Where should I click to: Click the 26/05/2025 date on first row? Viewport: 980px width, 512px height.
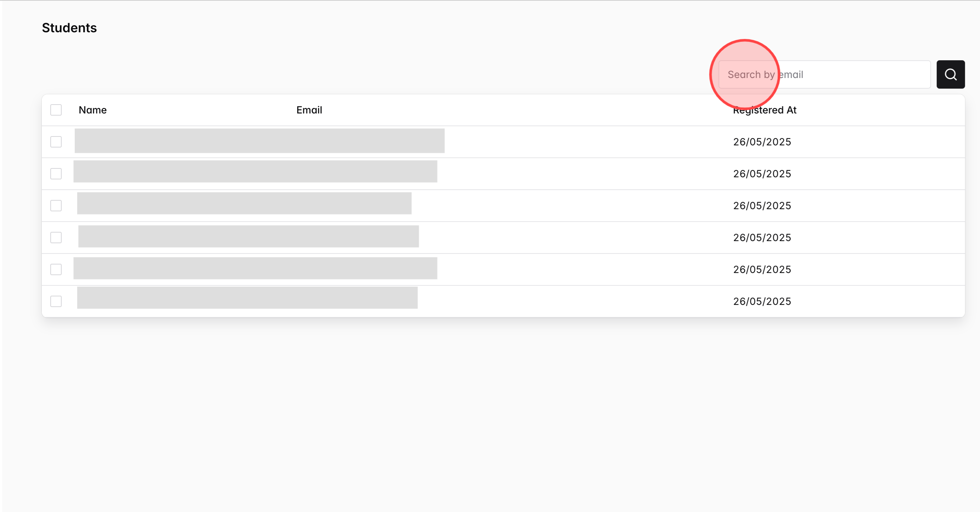click(x=762, y=141)
